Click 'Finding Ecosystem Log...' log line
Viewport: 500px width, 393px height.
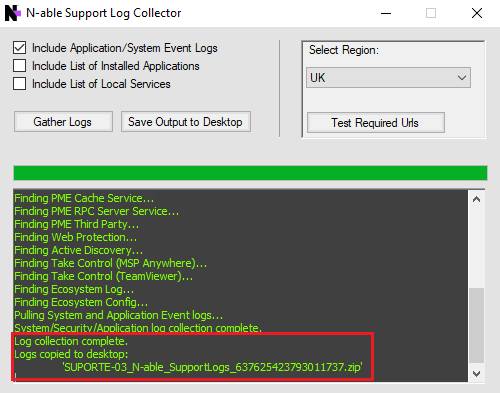(x=74, y=289)
